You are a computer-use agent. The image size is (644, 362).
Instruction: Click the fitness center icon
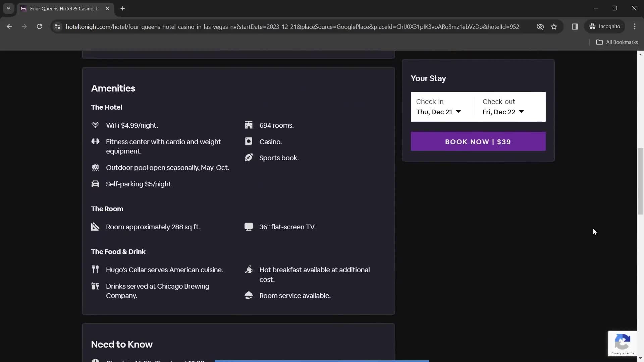95,141
